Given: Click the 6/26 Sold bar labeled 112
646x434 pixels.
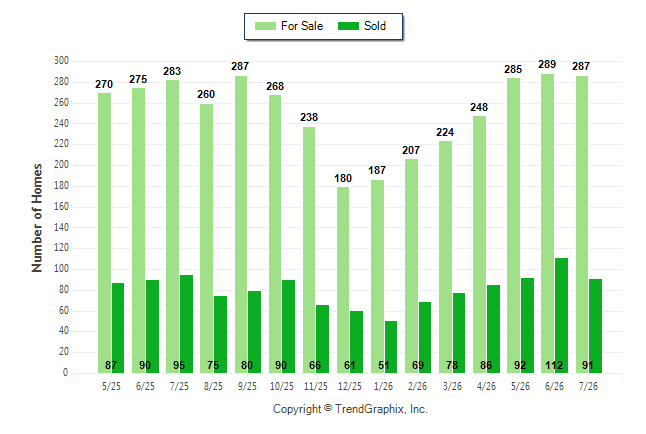Looking at the screenshot, I should (x=562, y=316).
